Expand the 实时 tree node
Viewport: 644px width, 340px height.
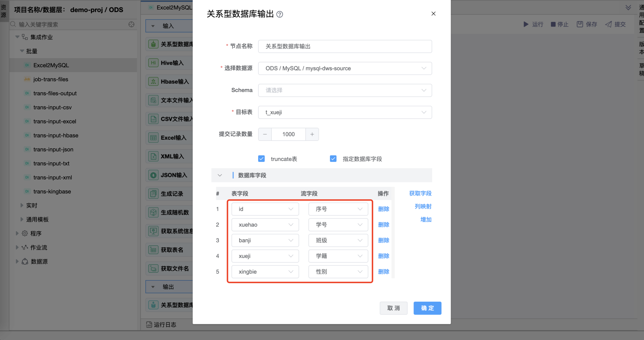coord(22,205)
